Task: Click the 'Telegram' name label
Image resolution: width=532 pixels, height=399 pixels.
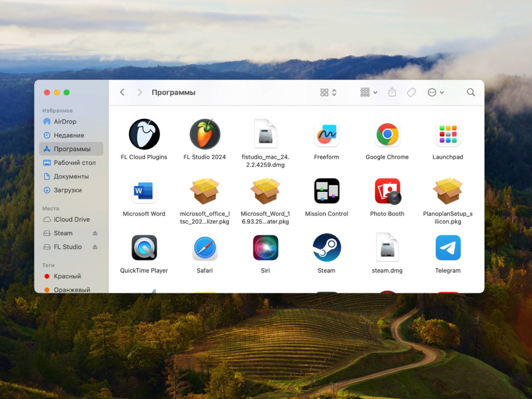Action: 448,270
